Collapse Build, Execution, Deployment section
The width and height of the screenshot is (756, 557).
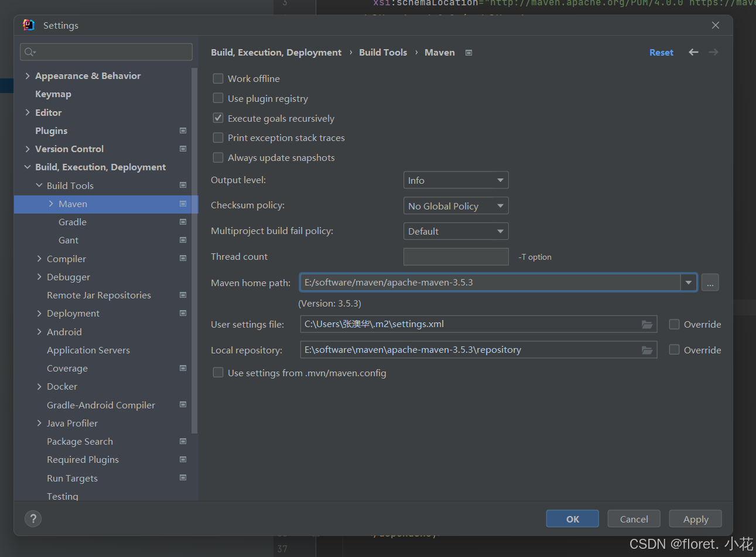28,167
